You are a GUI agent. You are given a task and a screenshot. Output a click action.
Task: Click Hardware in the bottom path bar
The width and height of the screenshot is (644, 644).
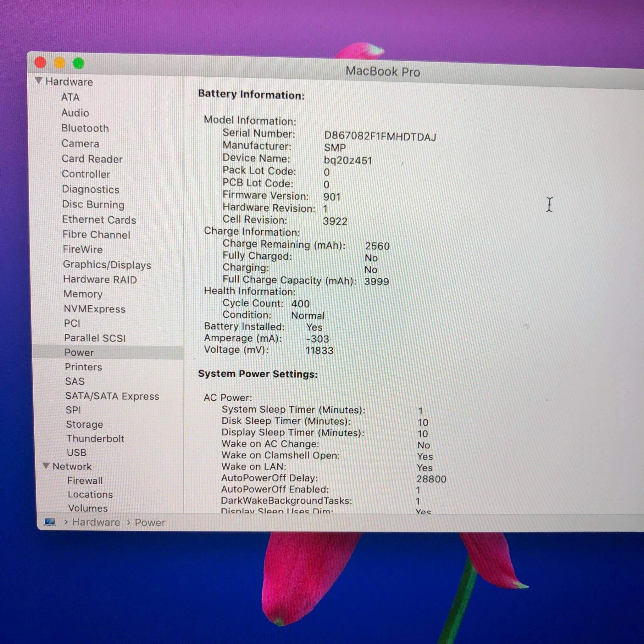point(96,522)
